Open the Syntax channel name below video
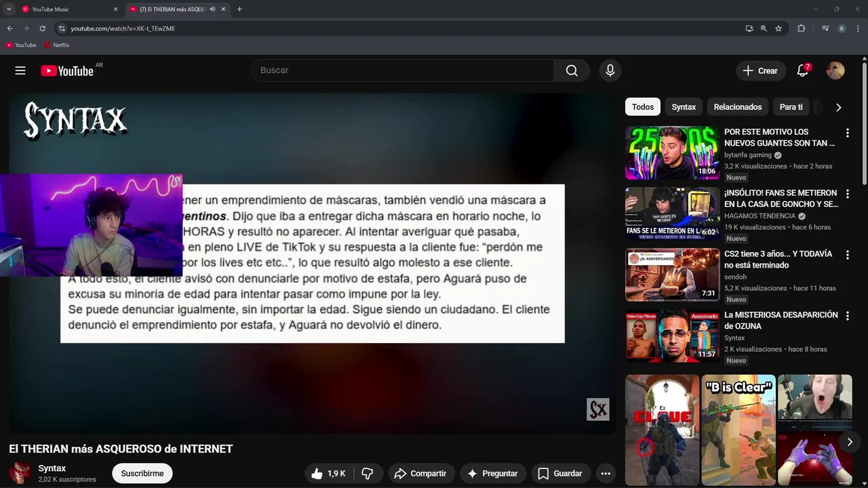The width and height of the screenshot is (868, 488). tap(52, 468)
